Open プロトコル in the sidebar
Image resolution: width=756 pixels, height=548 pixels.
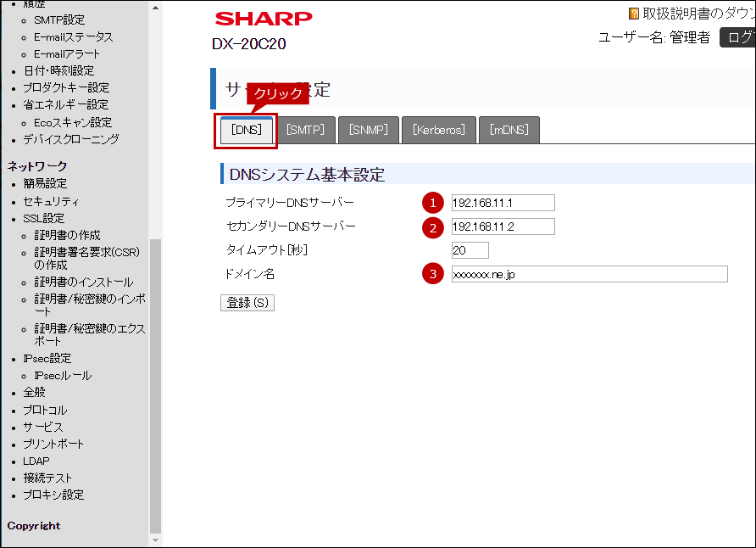[45, 411]
